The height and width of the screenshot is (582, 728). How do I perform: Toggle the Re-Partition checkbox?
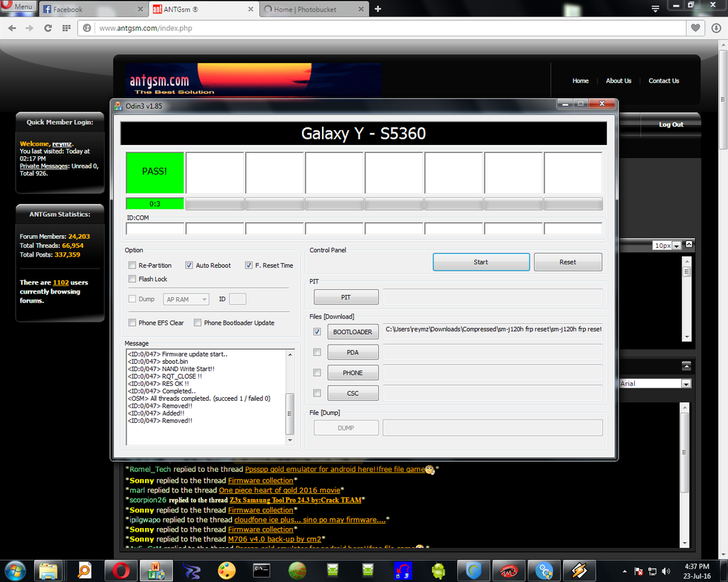click(132, 266)
